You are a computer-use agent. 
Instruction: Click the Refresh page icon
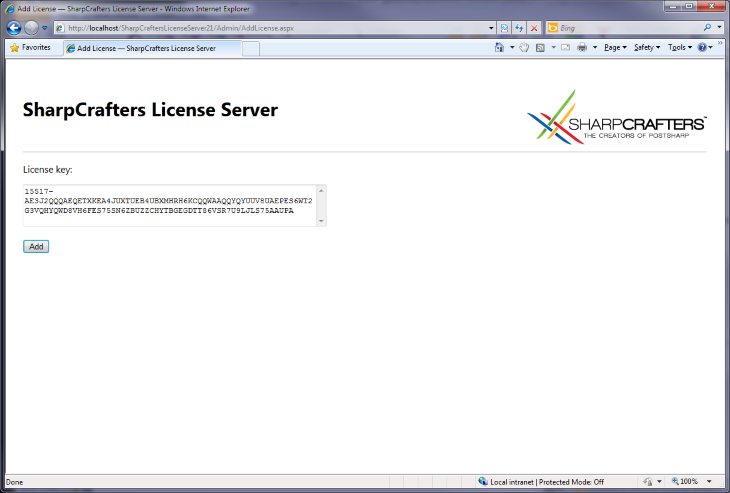[519, 28]
